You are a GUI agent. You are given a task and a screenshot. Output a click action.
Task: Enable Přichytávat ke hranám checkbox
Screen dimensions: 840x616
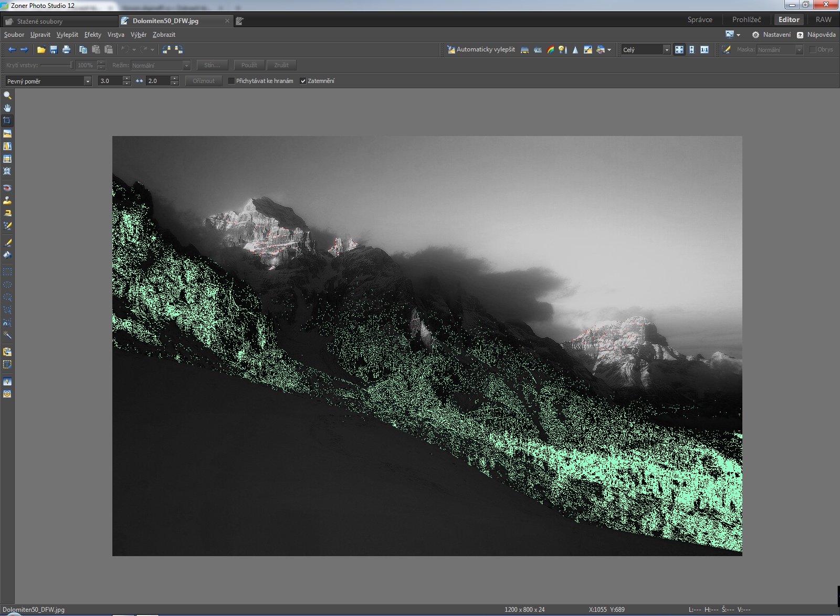[x=231, y=81]
